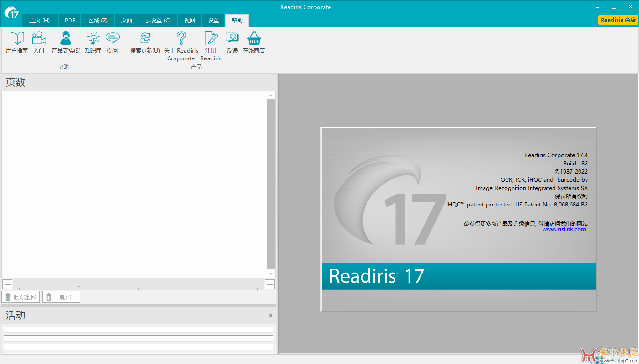Open the 反馈 feedback icon
This screenshot has height=364, width=639.
pos(232,42)
